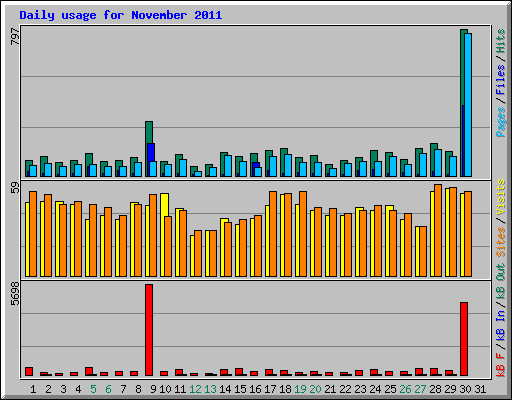The width and height of the screenshot is (512, 400).
Task: Click the green 'Hits' legend label
Action: pyautogui.click(x=500, y=41)
